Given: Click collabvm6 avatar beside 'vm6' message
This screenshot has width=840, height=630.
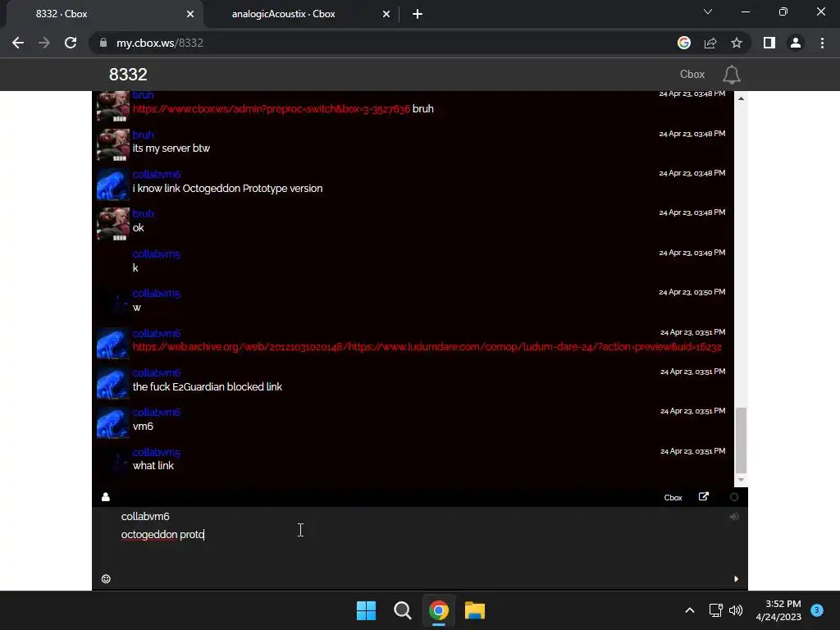Looking at the screenshot, I should [x=113, y=422].
